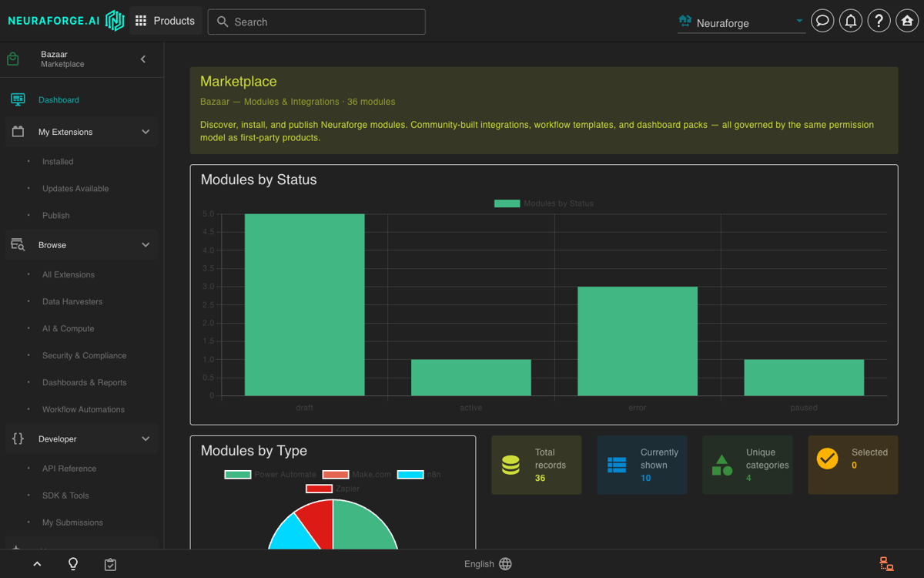924x578 pixels.
Task: Open the Neuraforge organization dropdown
Action: pos(742,22)
